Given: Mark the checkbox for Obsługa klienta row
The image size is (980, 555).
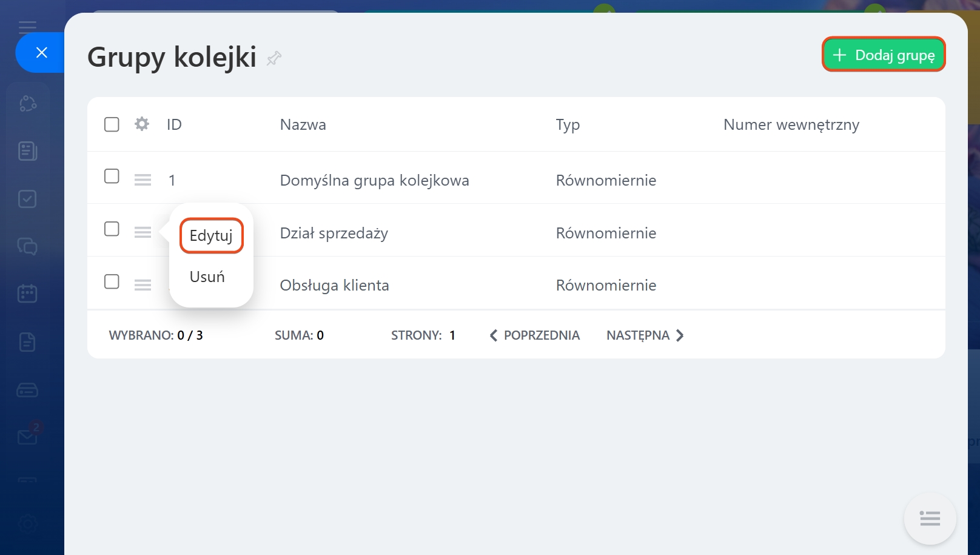Looking at the screenshot, I should point(112,282).
